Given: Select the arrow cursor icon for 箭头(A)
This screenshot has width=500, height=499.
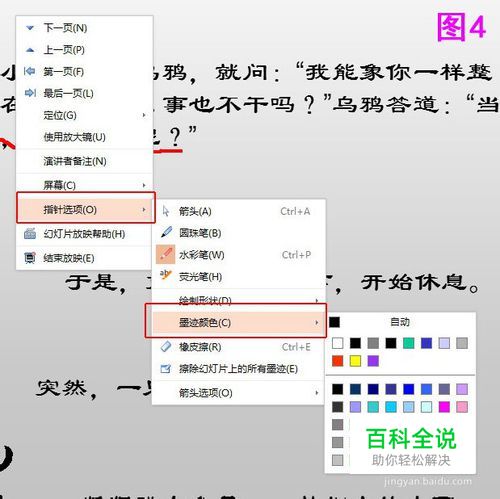Looking at the screenshot, I should (166, 211).
